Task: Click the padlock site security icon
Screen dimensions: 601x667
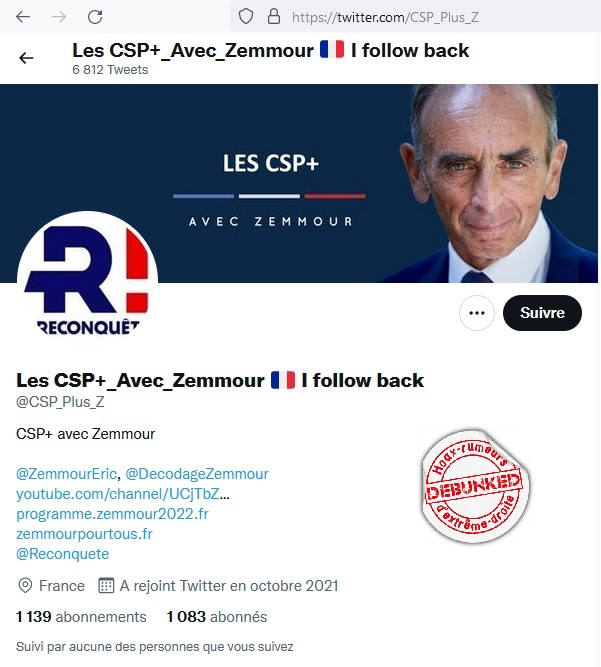Action: (x=273, y=17)
